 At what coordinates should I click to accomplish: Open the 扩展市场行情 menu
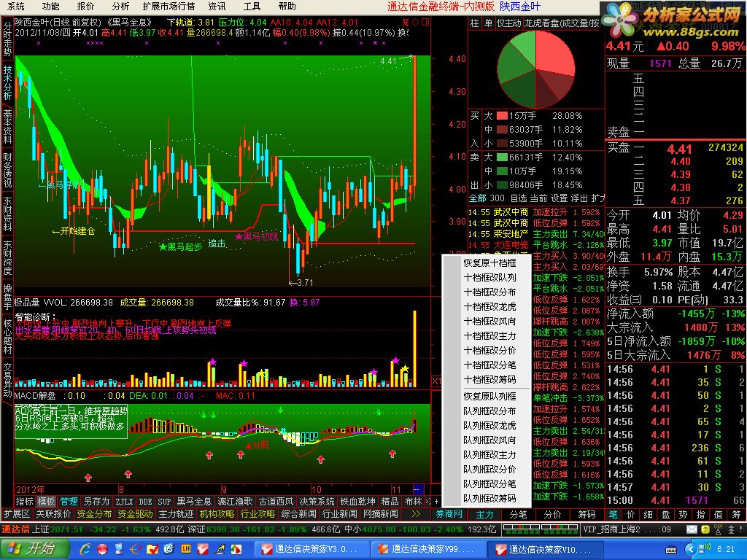coord(169,6)
